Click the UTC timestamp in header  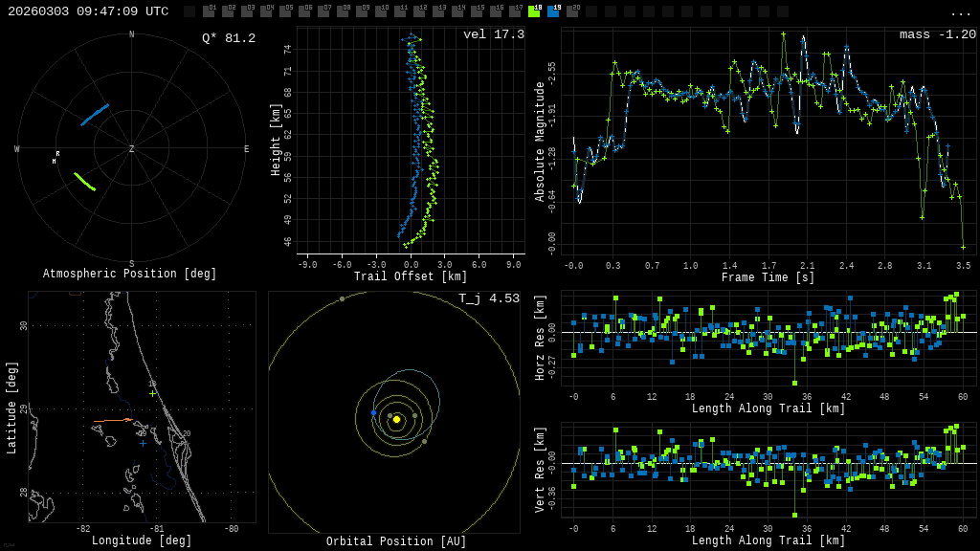coord(88,11)
